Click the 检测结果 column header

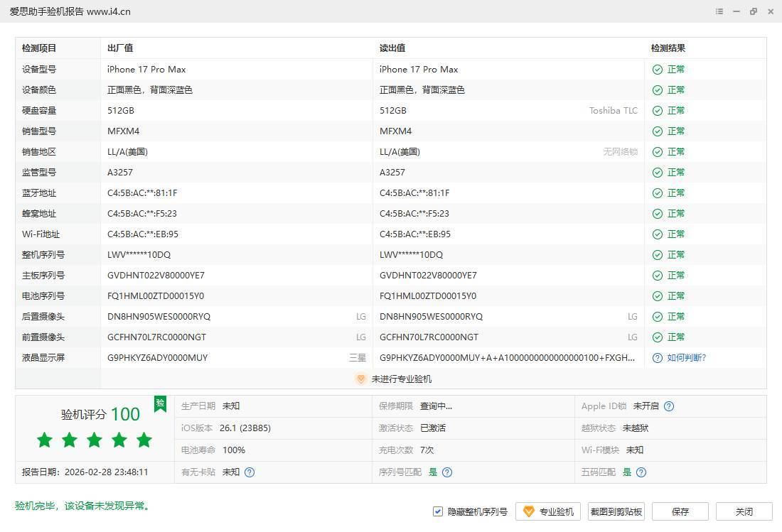tap(668, 48)
